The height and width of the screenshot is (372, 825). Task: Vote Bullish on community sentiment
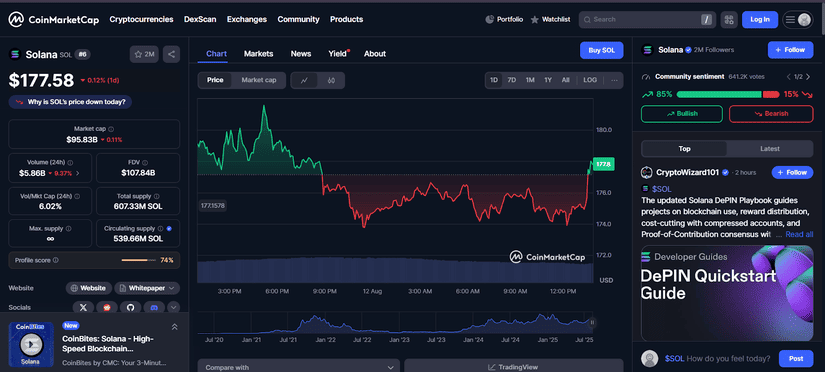click(x=682, y=114)
